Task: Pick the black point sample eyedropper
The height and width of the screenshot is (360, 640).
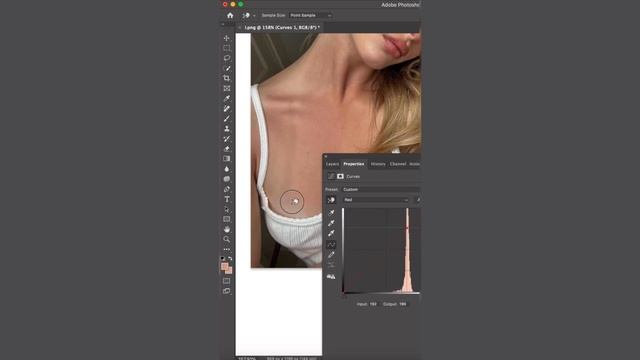Action: 331,213
